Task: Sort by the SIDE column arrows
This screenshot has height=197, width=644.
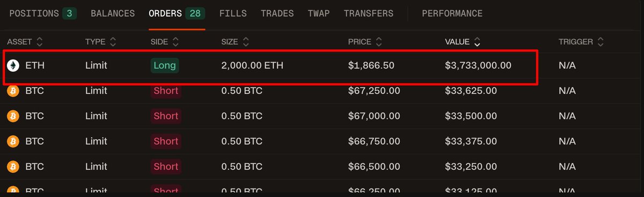Action: pos(175,41)
